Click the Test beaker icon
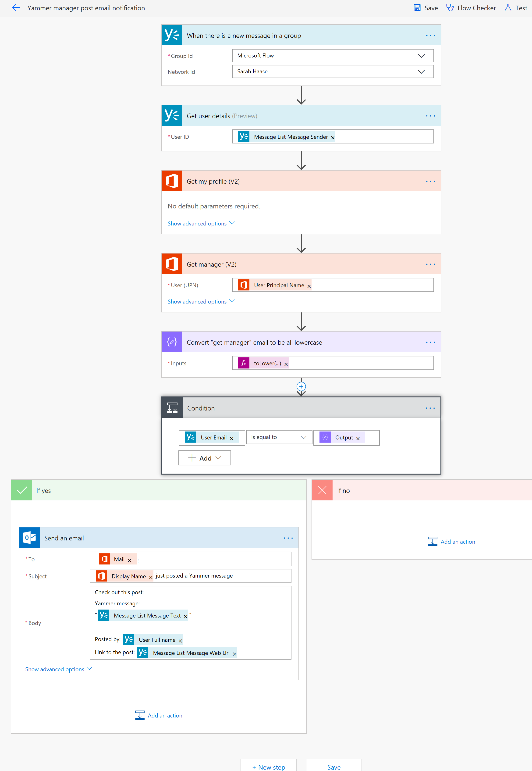Viewport: 532px width, 771px height. 508,8
